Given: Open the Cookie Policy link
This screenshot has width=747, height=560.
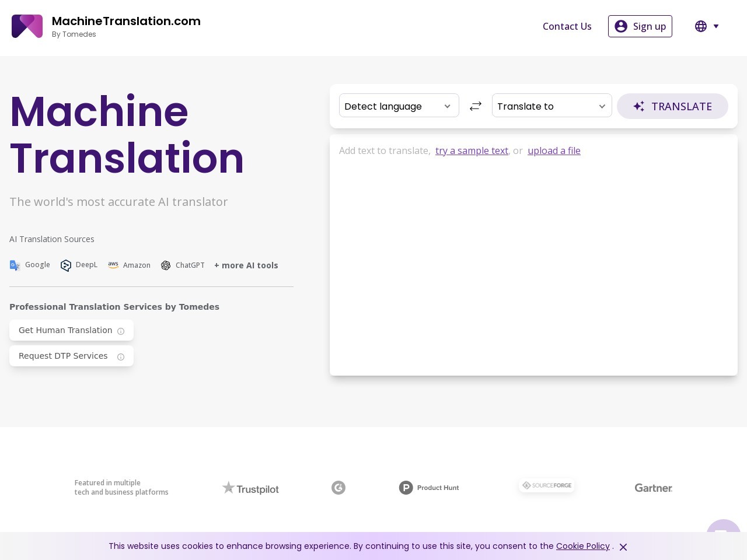Looking at the screenshot, I should pyautogui.click(x=583, y=546).
